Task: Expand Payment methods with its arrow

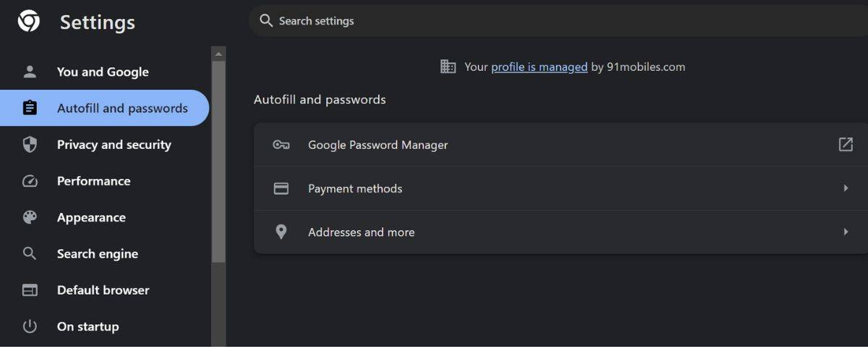Action: click(846, 188)
